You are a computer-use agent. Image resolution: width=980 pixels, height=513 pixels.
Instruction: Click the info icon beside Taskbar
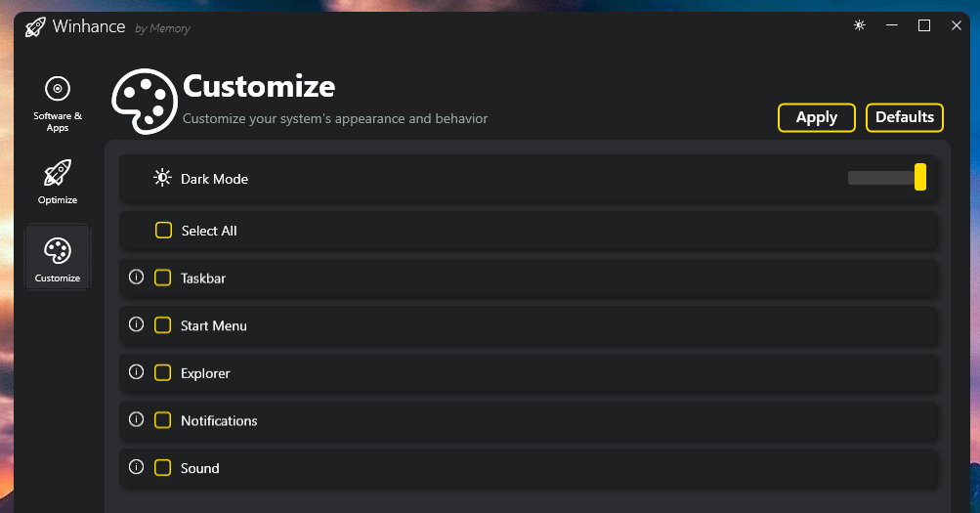(137, 278)
